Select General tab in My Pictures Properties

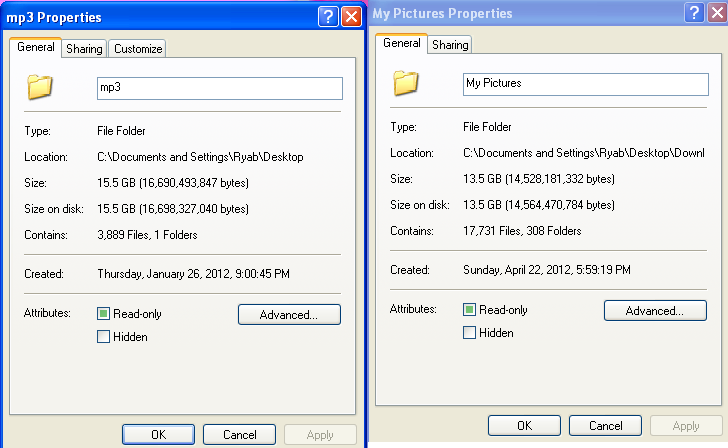(402, 44)
